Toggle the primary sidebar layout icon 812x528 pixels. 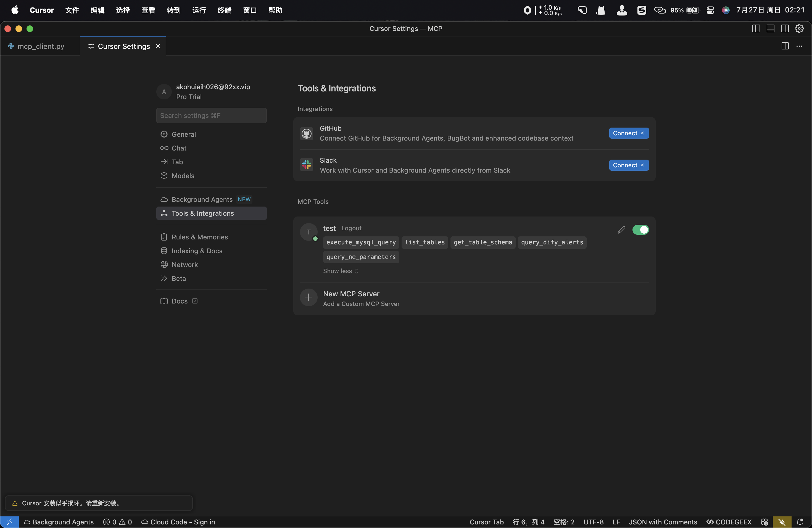[756, 29]
